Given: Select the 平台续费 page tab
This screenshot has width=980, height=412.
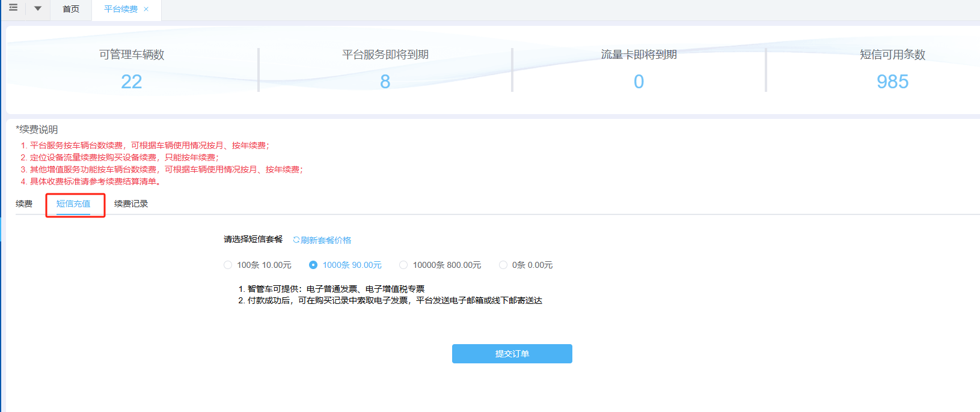Looking at the screenshot, I should (x=120, y=9).
